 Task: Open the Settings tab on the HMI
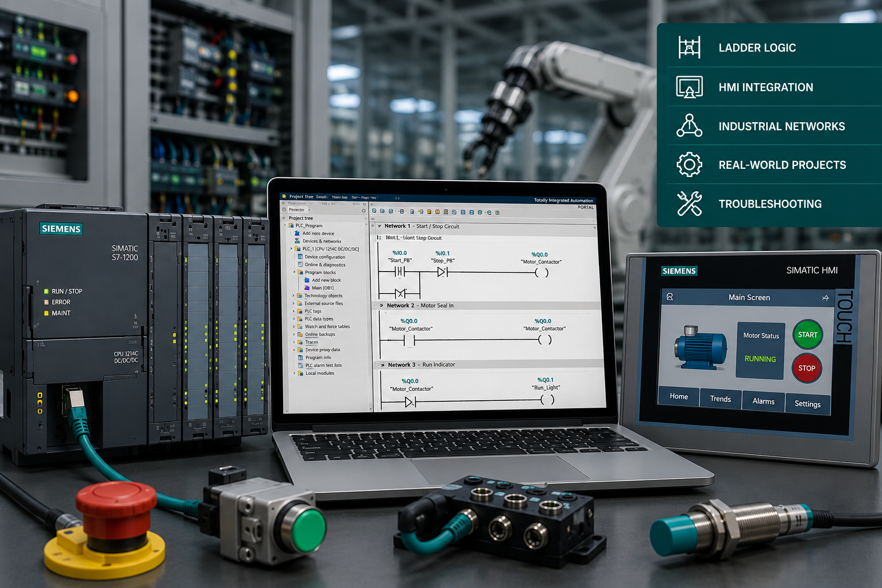(x=807, y=404)
